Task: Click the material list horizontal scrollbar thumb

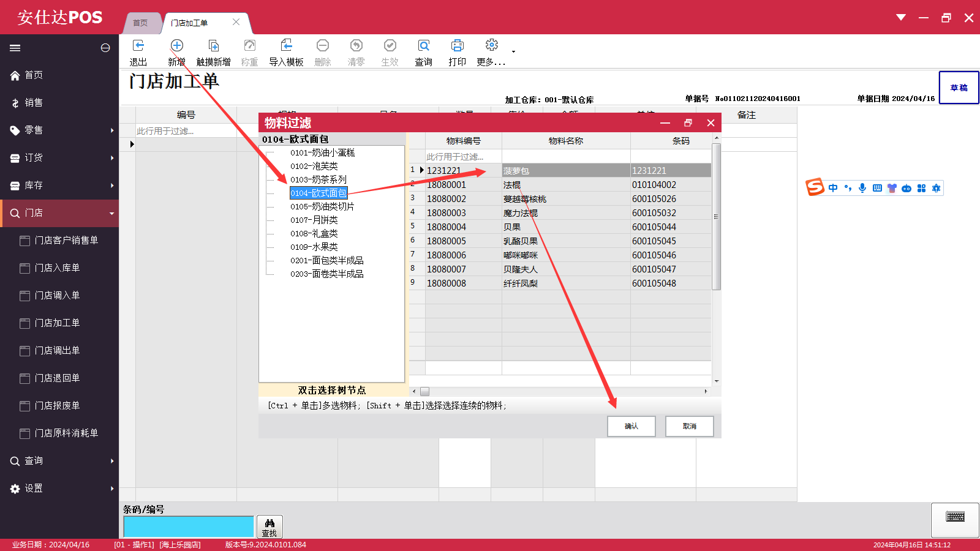Action: [x=424, y=391]
